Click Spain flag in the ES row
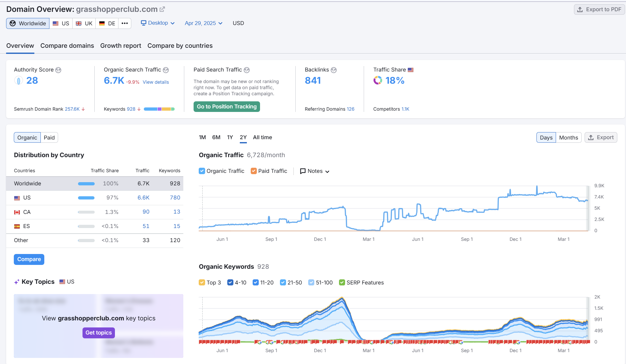626x364 pixels. (x=17, y=226)
